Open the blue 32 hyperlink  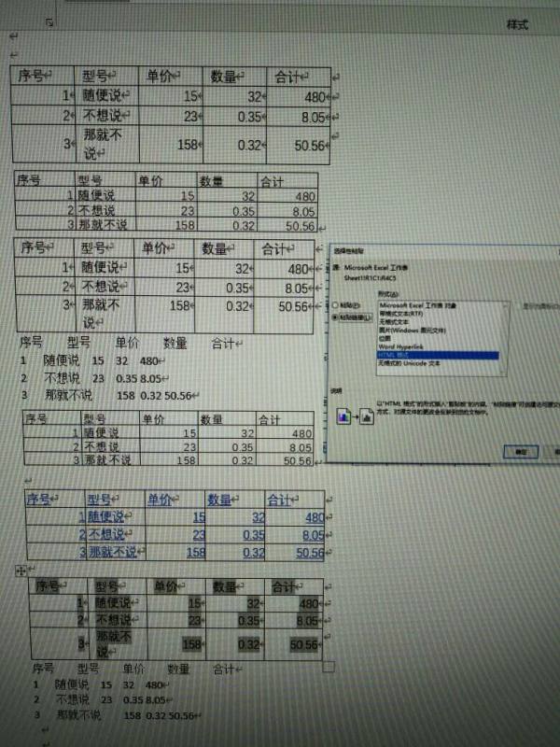[259, 517]
